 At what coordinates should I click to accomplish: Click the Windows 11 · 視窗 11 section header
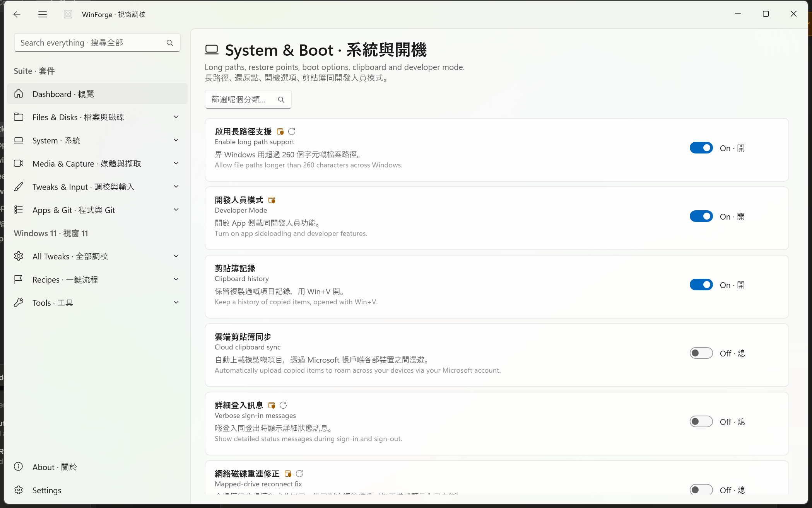click(x=51, y=233)
